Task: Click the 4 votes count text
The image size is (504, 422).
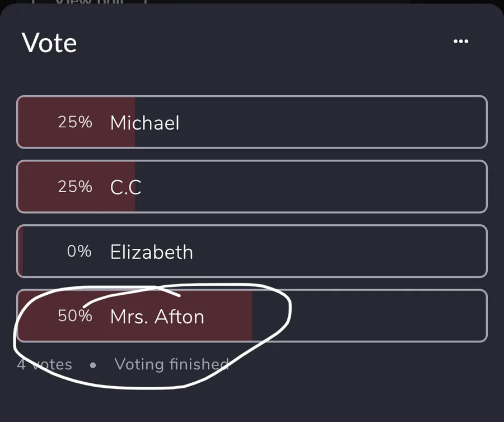Action: pyautogui.click(x=45, y=365)
